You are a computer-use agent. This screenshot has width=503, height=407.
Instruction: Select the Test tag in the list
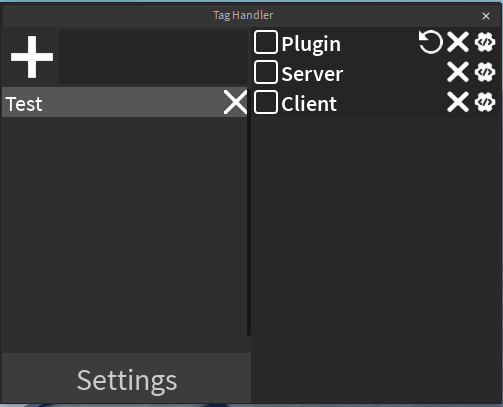click(x=124, y=102)
